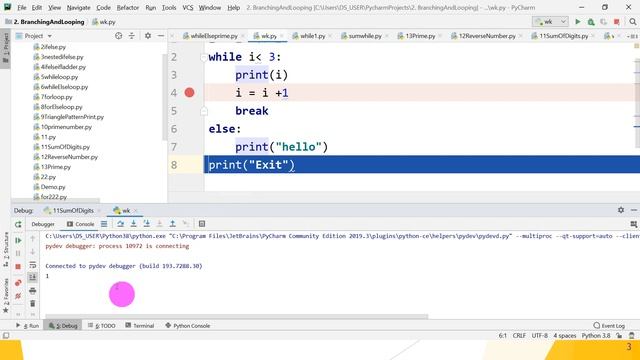Open the Python Console tool window

(x=188, y=326)
